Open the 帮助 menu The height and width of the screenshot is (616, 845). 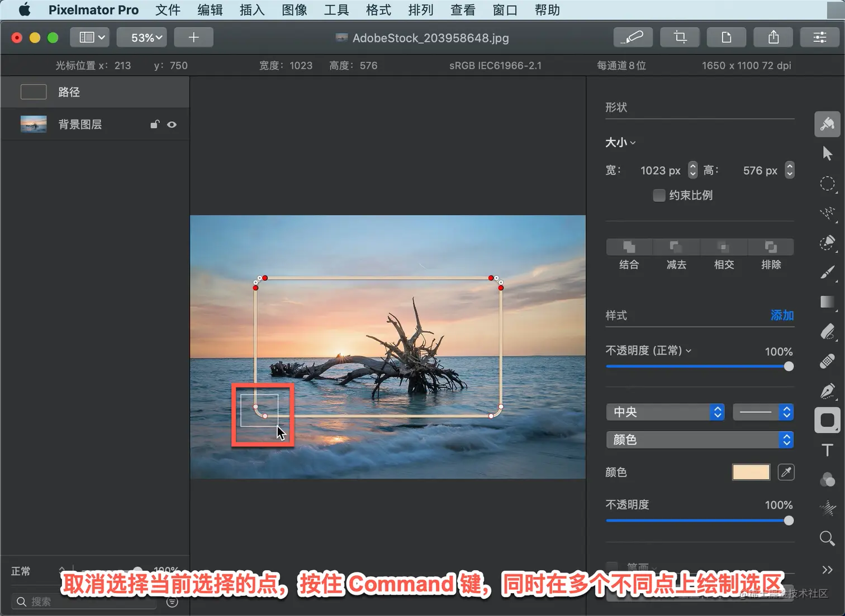[x=547, y=10]
